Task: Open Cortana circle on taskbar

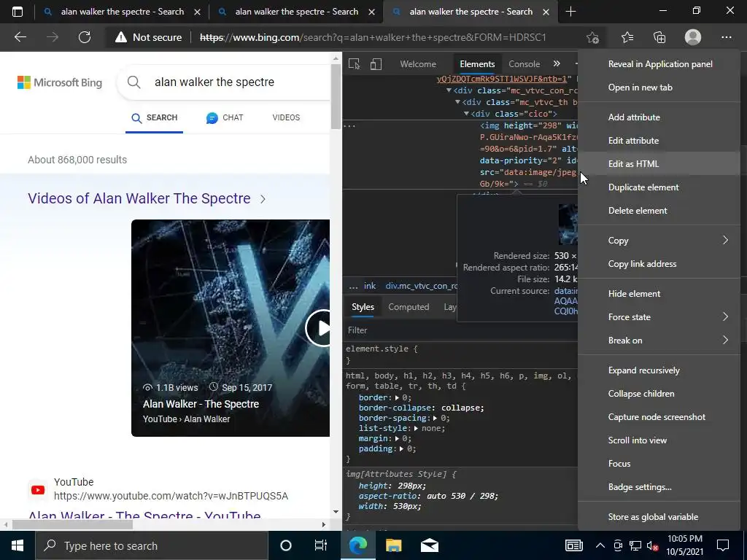Action: pos(286,545)
